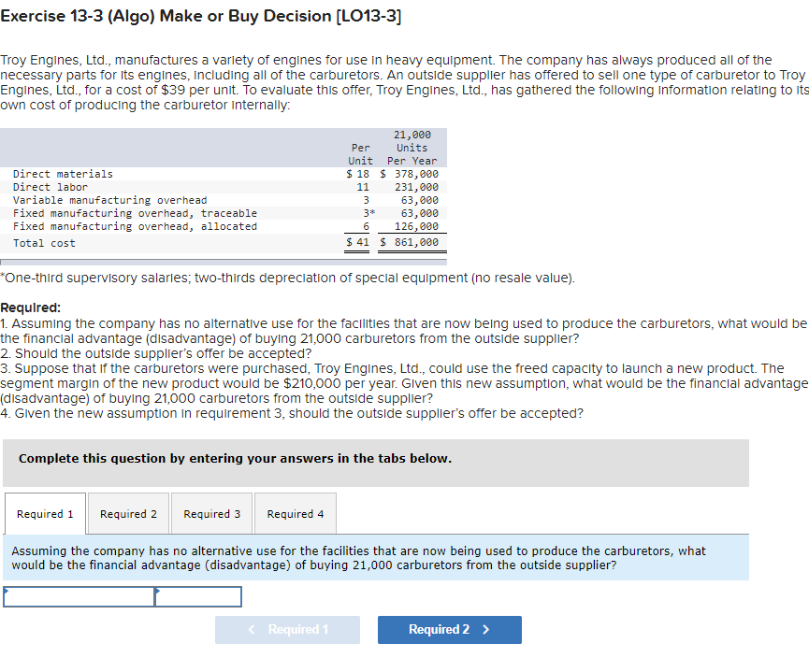Click Fixed manufacturing overhead, allocated row
This screenshot has height=672, width=809.
pyautogui.click(x=136, y=226)
